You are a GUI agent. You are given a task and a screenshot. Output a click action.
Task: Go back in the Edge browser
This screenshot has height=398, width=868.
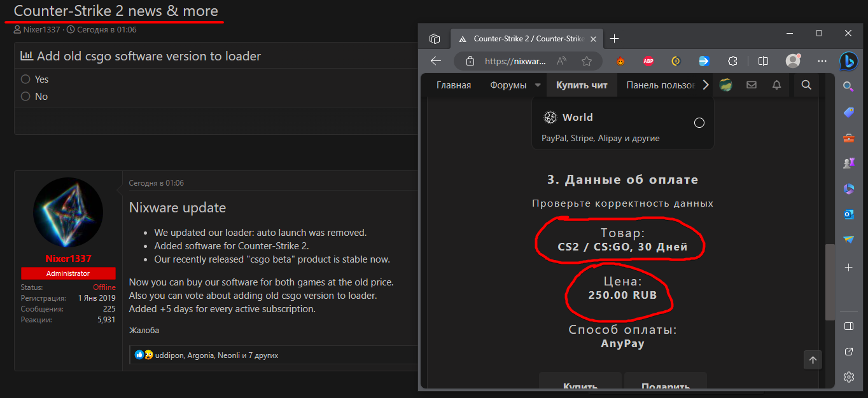436,61
